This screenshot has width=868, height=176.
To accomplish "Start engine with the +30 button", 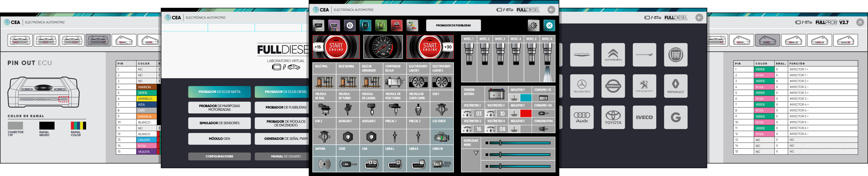I will [430, 47].
